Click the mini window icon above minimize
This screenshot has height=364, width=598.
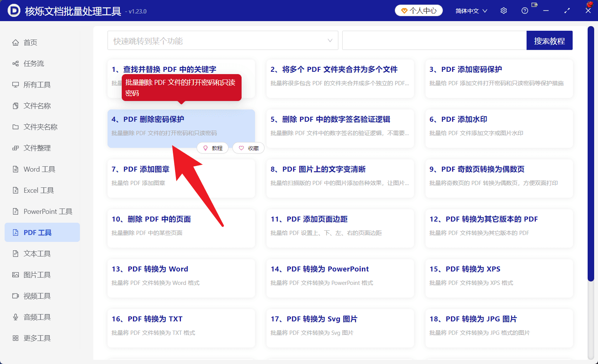[534, 5]
